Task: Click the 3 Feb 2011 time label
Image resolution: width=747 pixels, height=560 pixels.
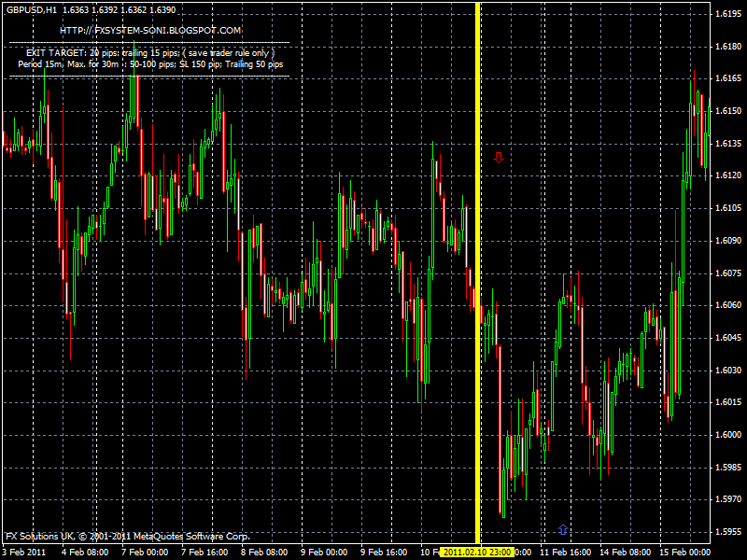Action: (24, 553)
